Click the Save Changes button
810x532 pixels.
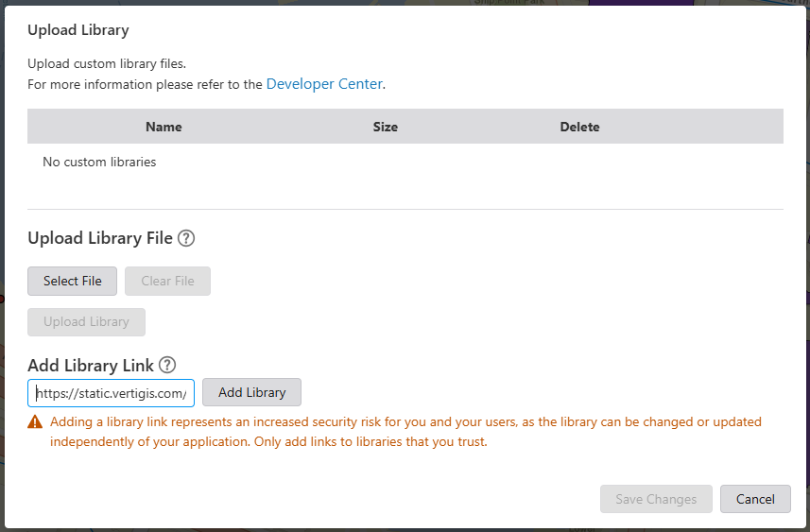coord(656,499)
